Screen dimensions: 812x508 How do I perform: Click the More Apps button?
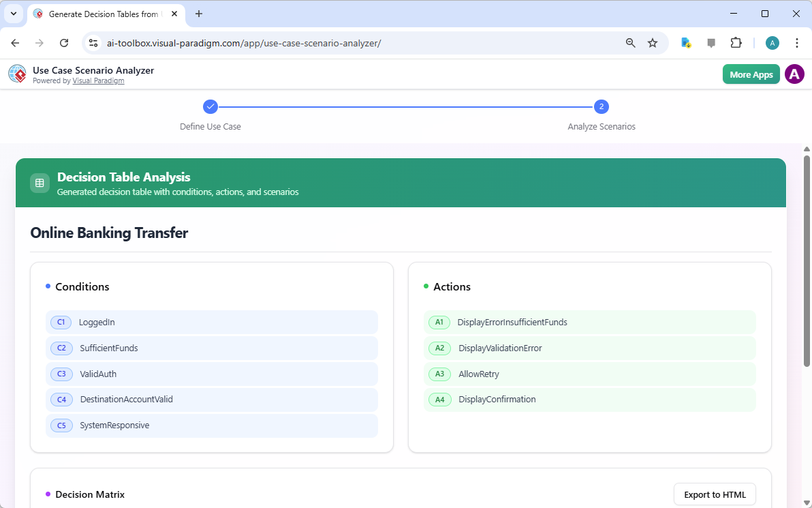[751, 74]
